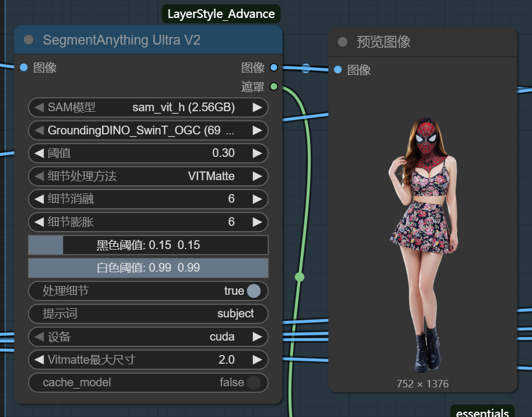This screenshot has height=417, width=532.
Task: Click the 预览图像 node title
Action: (x=384, y=42)
